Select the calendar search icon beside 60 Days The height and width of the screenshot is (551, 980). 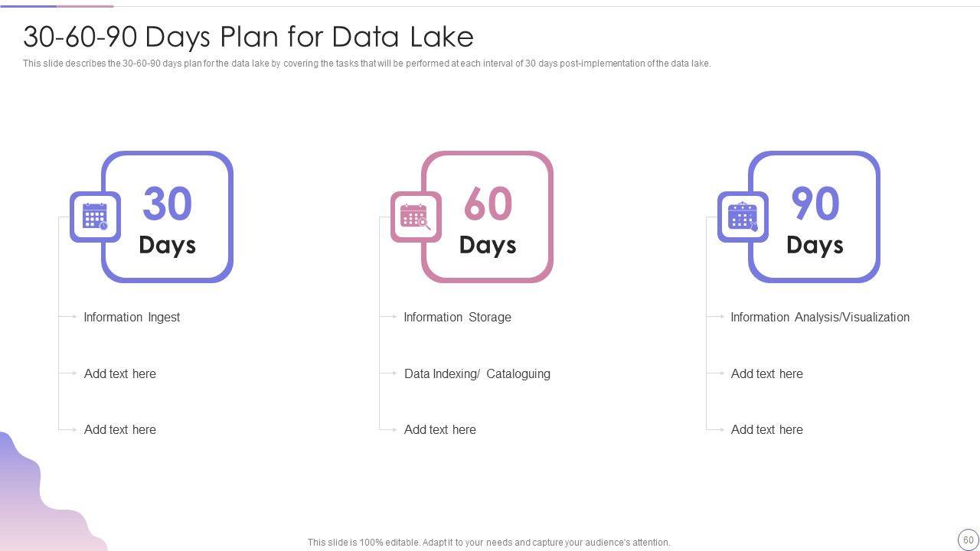pyautogui.click(x=415, y=217)
